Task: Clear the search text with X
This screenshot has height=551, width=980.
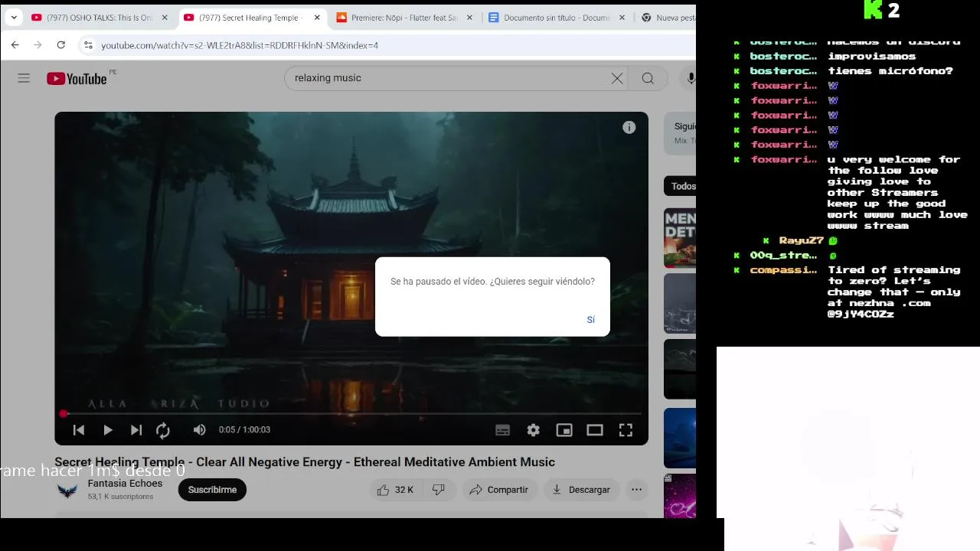Action: [x=617, y=78]
